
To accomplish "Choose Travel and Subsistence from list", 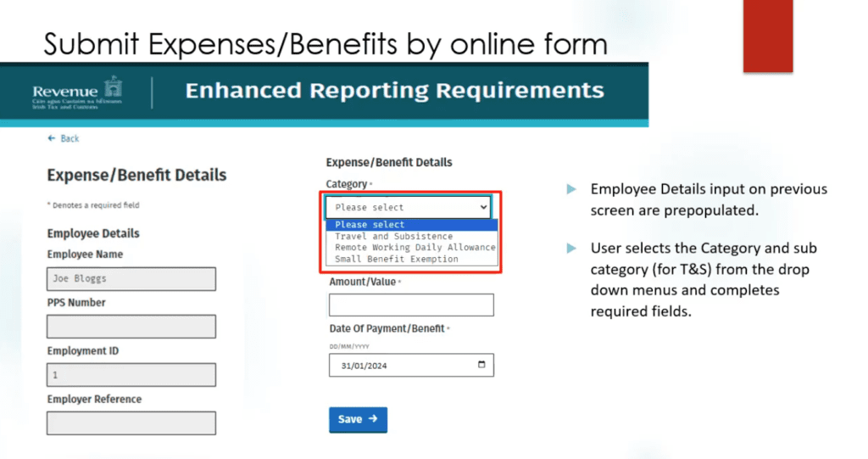I will click(x=394, y=236).
